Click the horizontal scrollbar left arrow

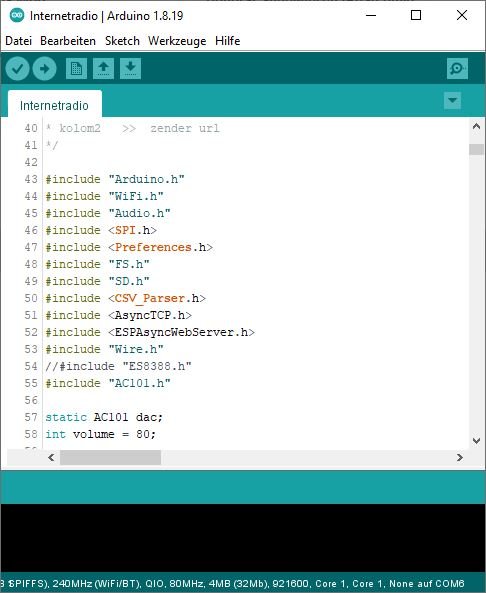click(x=51, y=458)
